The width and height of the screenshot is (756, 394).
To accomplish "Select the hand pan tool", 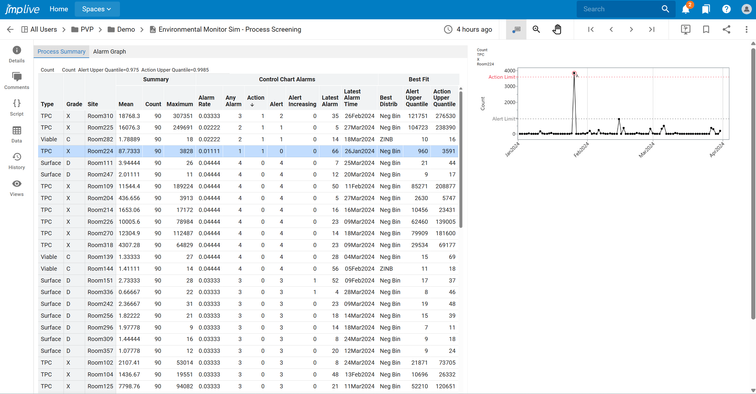I will (x=557, y=29).
